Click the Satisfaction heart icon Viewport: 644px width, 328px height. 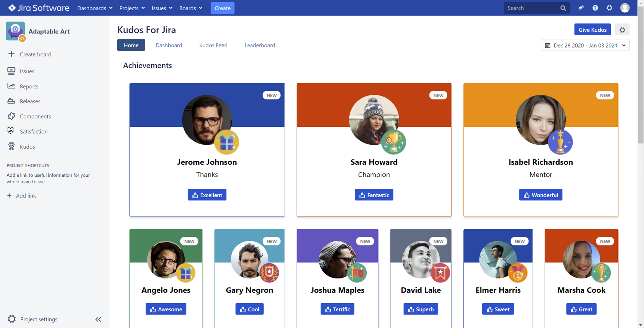pos(11,131)
